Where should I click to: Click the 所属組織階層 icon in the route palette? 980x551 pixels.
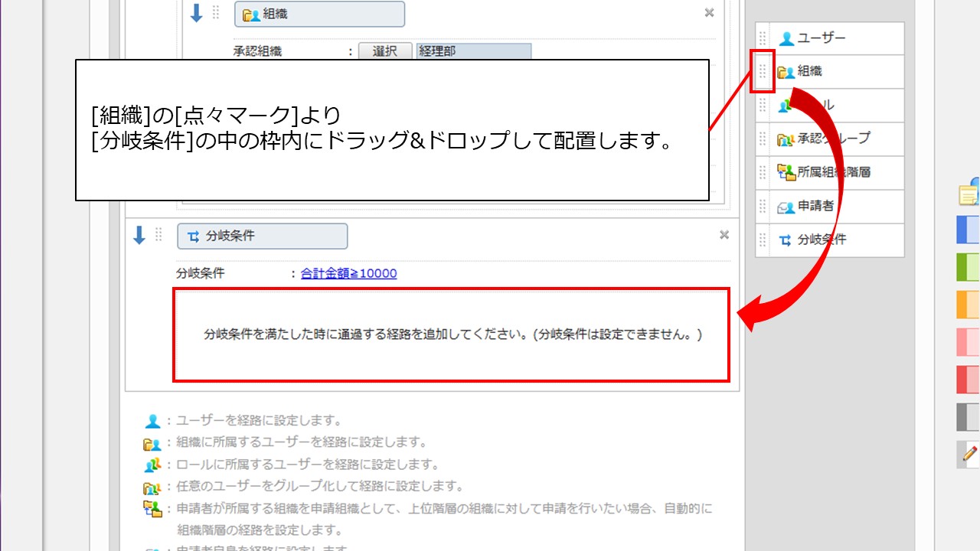(x=786, y=172)
